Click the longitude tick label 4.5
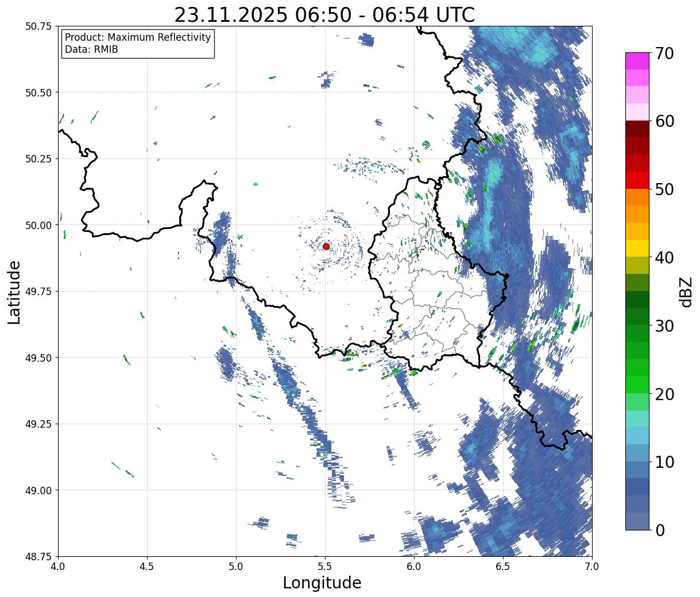 [x=147, y=566]
